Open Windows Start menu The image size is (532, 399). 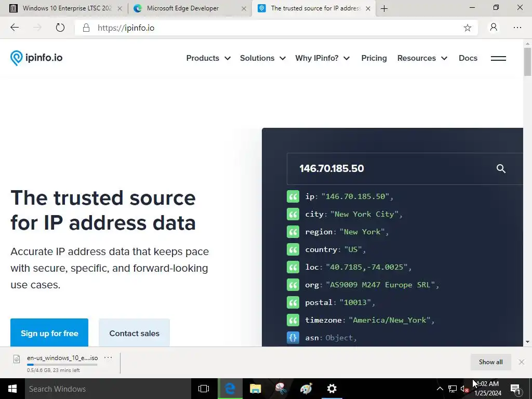(12, 389)
